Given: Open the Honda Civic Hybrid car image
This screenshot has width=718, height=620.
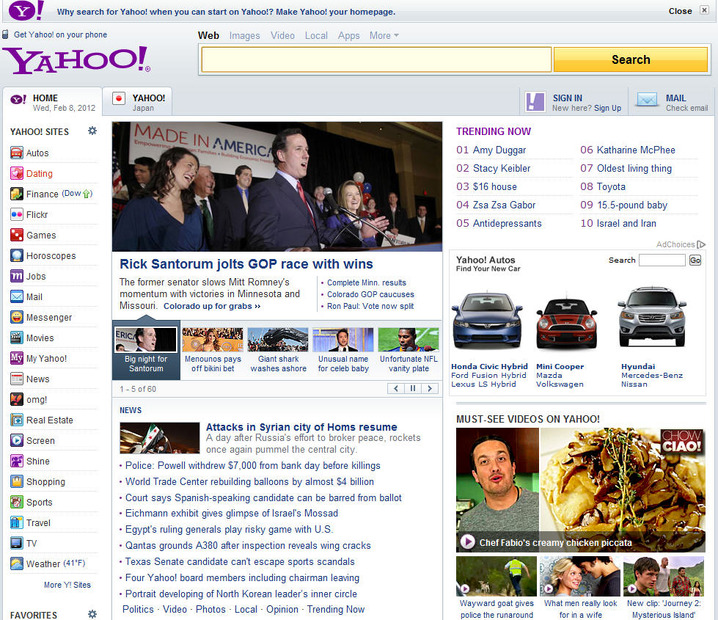Looking at the screenshot, I should coord(487,321).
